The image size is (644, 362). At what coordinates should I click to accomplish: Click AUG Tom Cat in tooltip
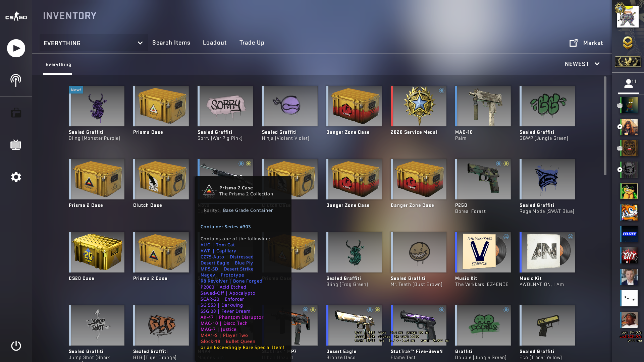coord(218,245)
